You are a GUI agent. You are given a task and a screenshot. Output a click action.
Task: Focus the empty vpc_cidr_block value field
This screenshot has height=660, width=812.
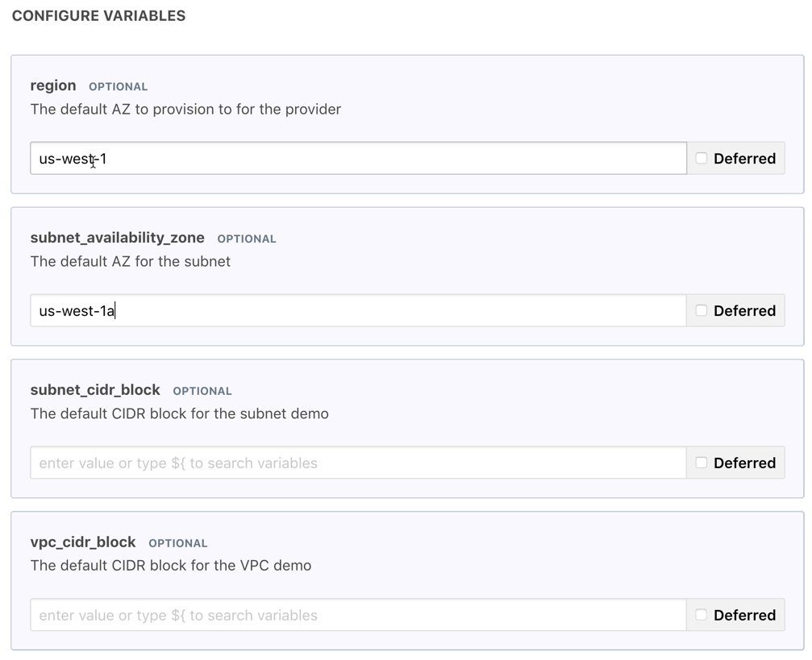coord(358,615)
